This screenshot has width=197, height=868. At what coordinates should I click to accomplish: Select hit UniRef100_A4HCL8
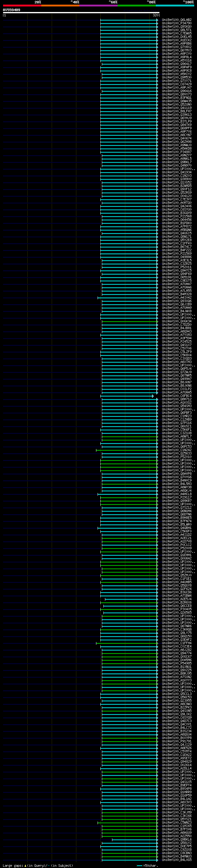[177, 494]
